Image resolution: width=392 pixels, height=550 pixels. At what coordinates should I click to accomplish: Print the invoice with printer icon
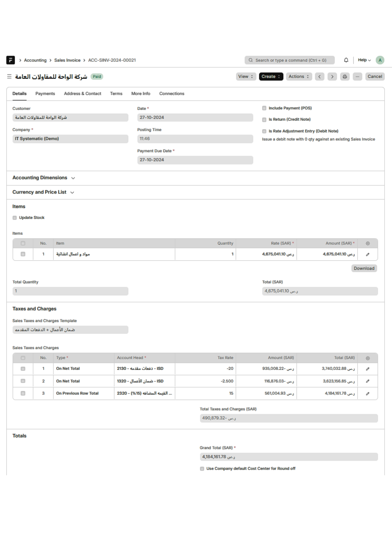tap(345, 77)
